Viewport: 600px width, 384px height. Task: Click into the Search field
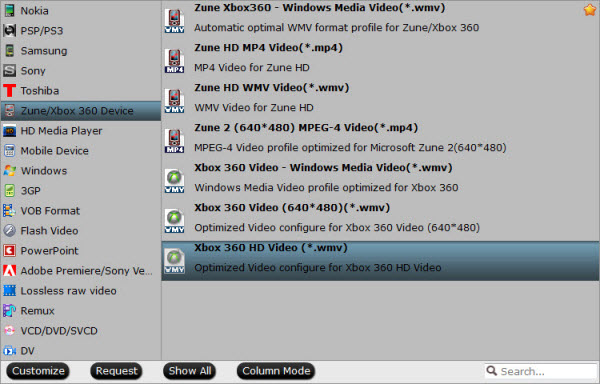(x=541, y=371)
